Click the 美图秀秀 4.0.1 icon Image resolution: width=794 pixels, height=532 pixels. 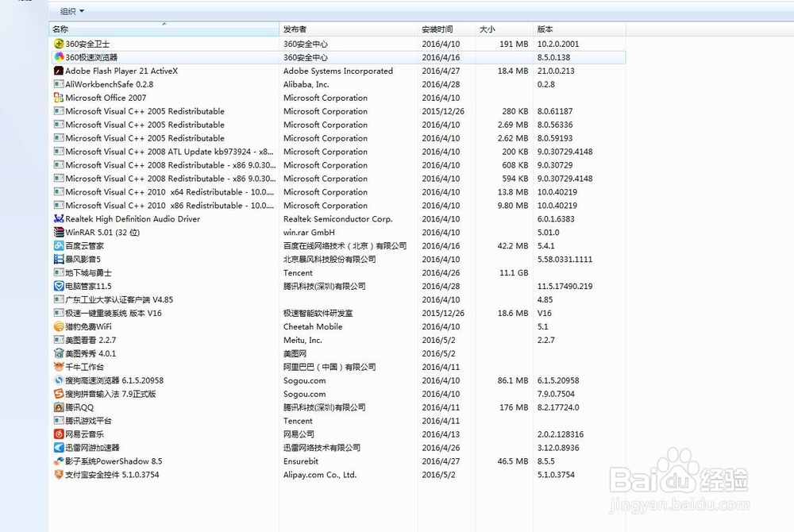[59, 353]
